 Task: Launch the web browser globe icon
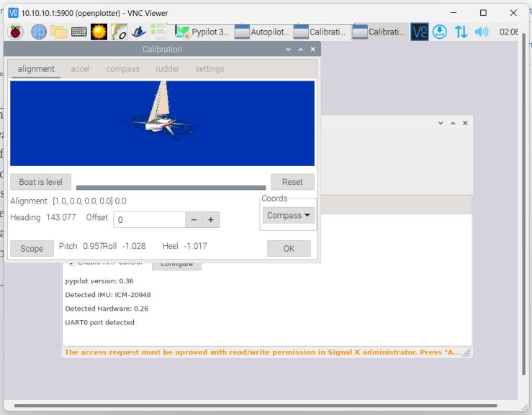[39, 32]
